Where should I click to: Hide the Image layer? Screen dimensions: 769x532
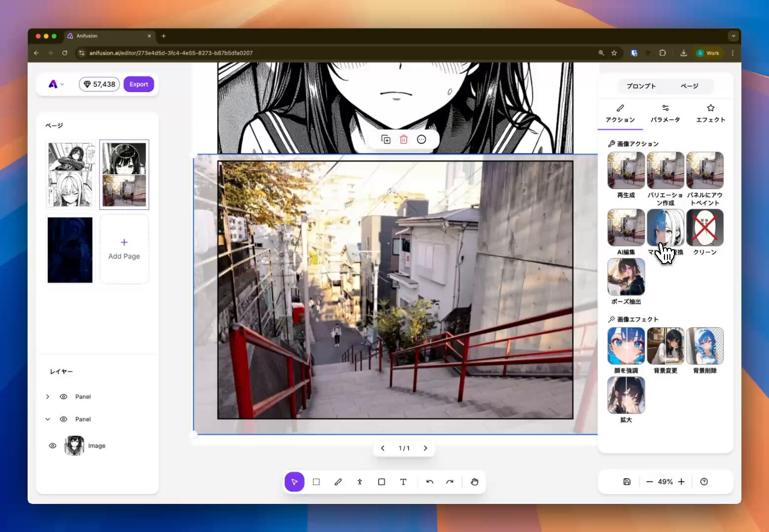click(53, 446)
